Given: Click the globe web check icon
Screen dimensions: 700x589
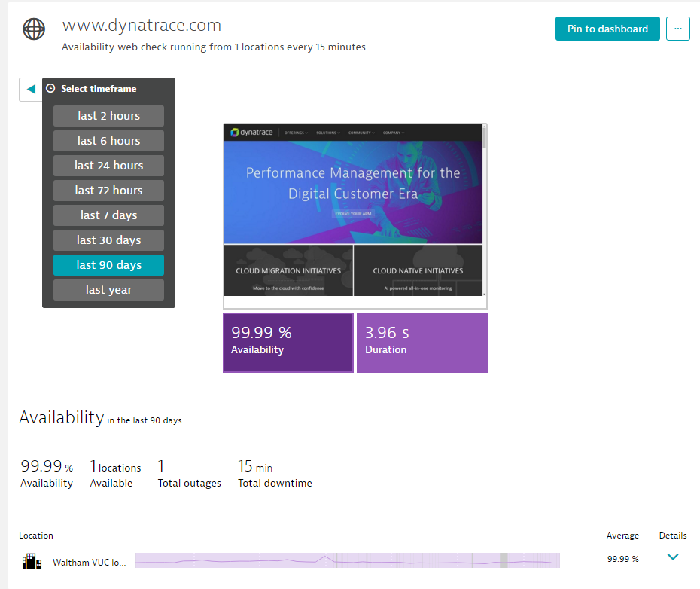Looking at the screenshot, I should (x=34, y=29).
